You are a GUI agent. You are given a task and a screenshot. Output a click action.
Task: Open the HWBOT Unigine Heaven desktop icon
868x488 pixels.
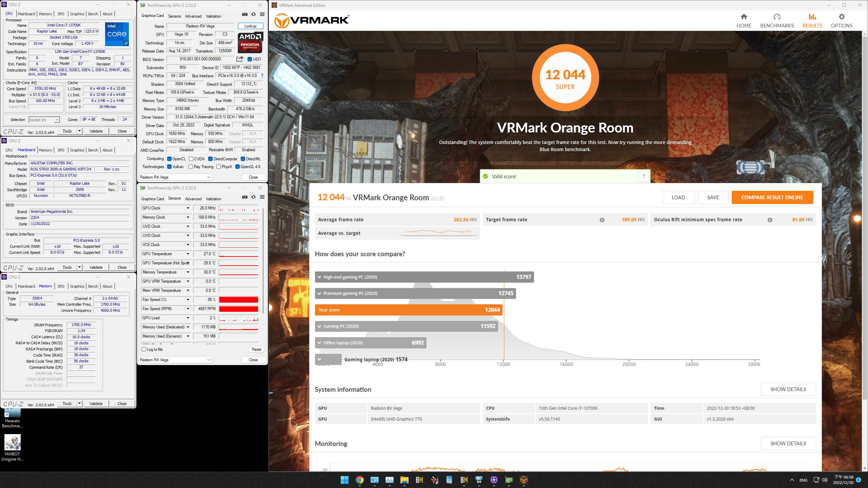point(12,448)
